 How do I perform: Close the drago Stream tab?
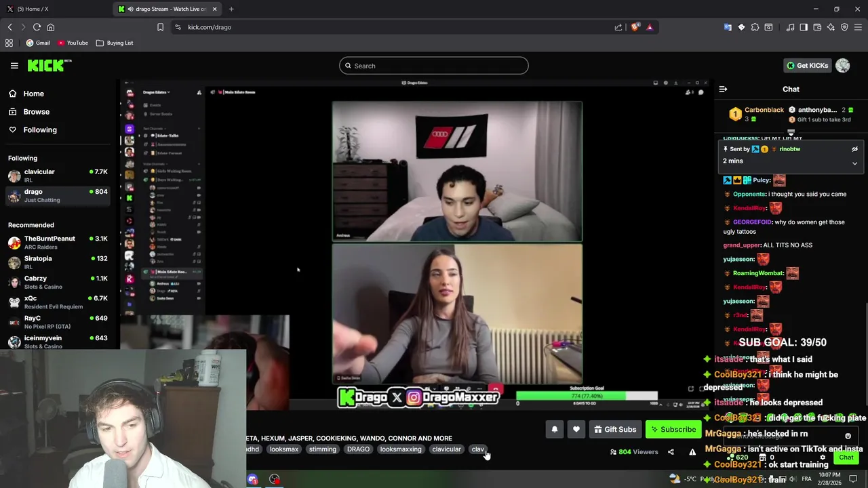tap(214, 9)
